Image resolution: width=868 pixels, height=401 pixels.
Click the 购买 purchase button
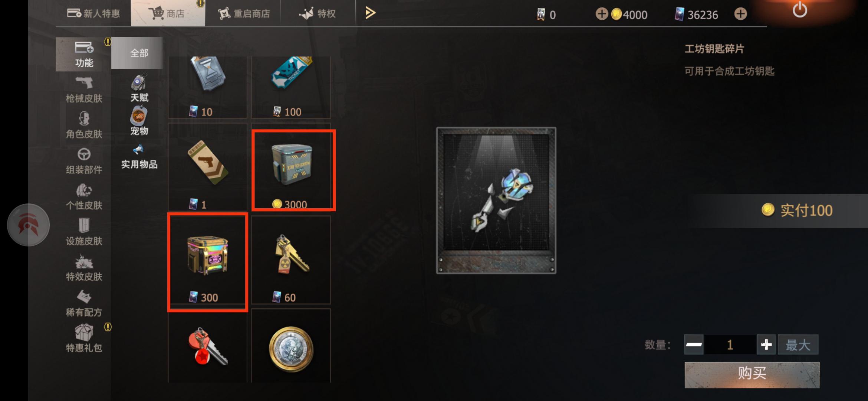[x=752, y=375]
